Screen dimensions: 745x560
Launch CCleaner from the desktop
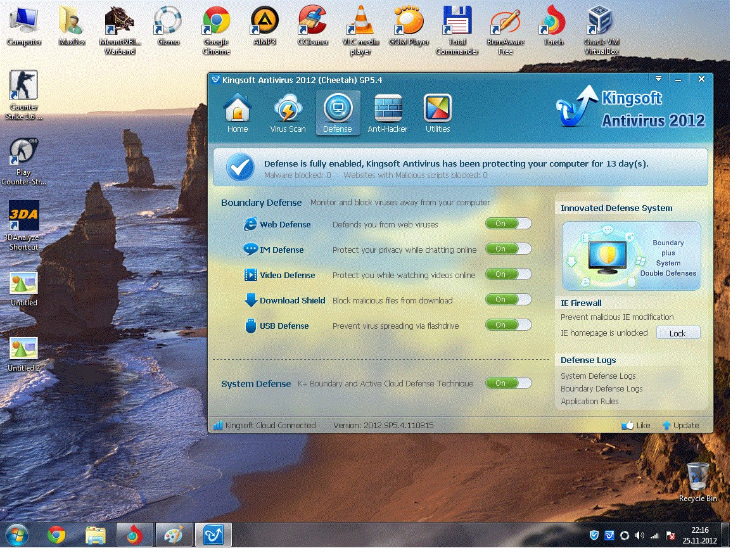pyautogui.click(x=313, y=25)
